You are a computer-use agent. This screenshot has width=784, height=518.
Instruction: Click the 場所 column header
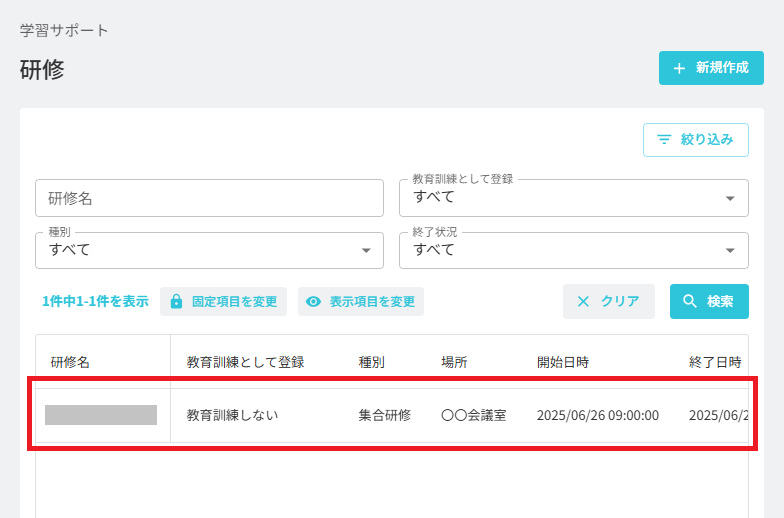point(454,362)
